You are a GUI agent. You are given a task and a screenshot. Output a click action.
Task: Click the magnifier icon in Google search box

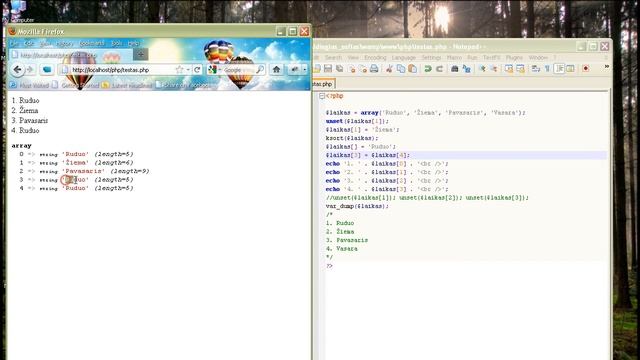[260, 70]
